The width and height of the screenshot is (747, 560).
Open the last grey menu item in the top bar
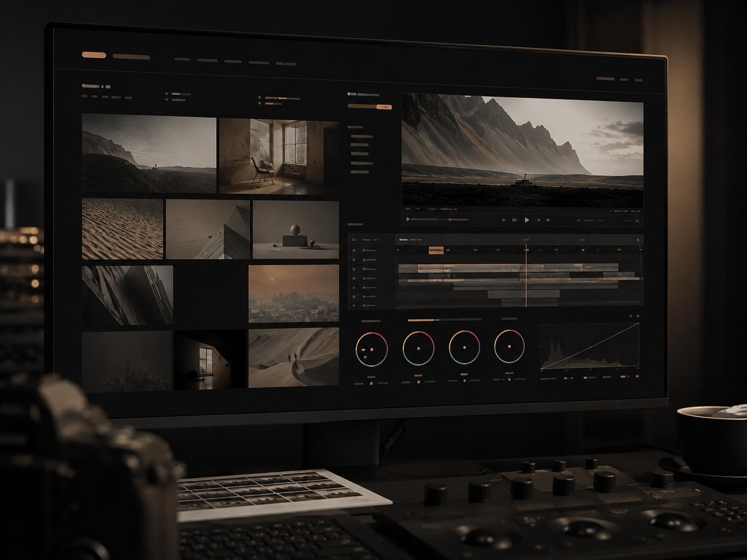(x=286, y=63)
